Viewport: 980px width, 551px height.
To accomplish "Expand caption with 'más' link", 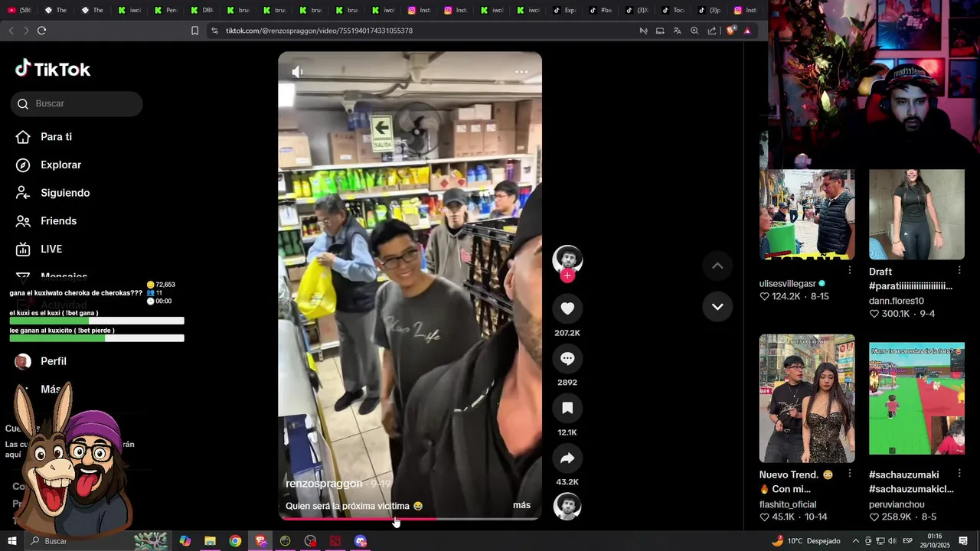I will tap(521, 505).
